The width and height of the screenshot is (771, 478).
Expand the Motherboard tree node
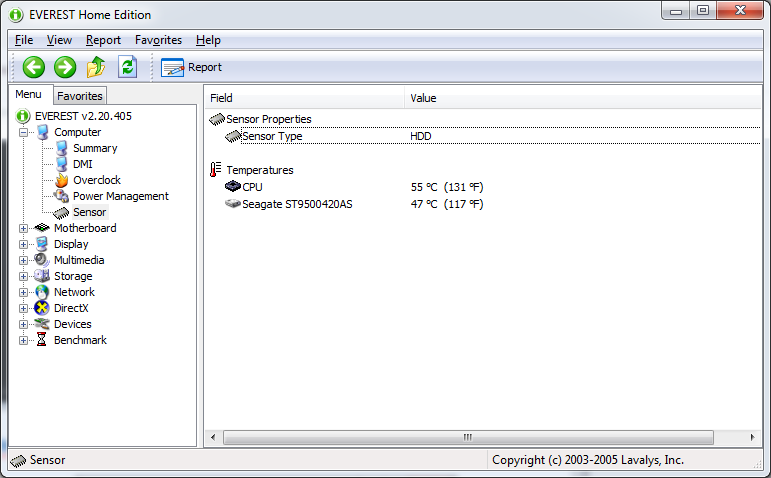click(23, 228)
